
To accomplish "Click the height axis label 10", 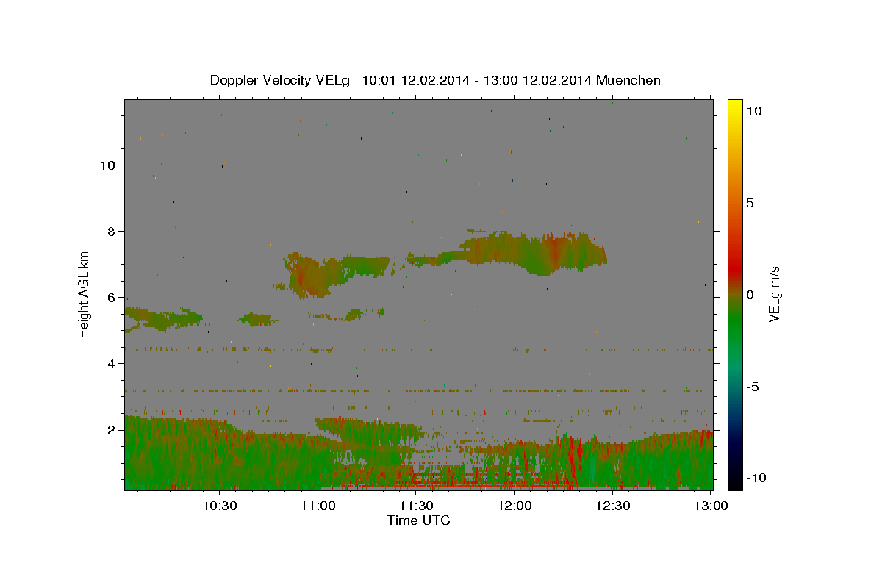I will [107, 165].
